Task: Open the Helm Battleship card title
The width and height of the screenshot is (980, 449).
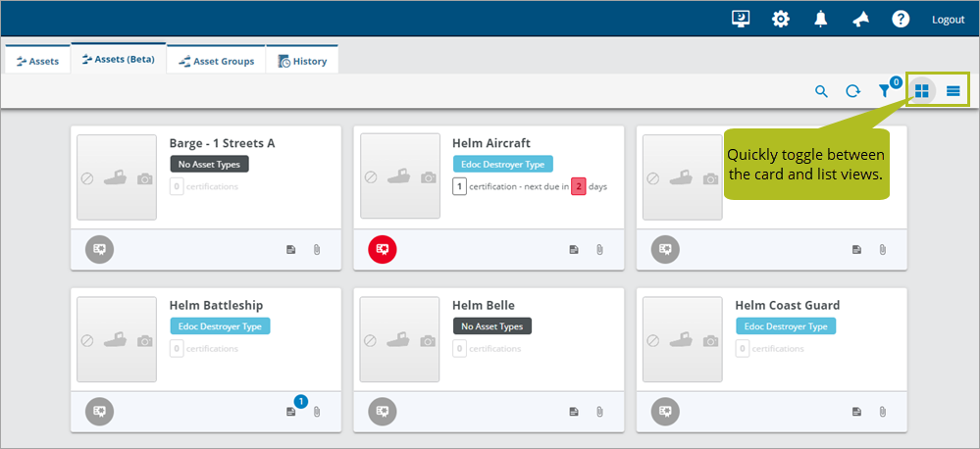Action: click(x=216, y=305)
